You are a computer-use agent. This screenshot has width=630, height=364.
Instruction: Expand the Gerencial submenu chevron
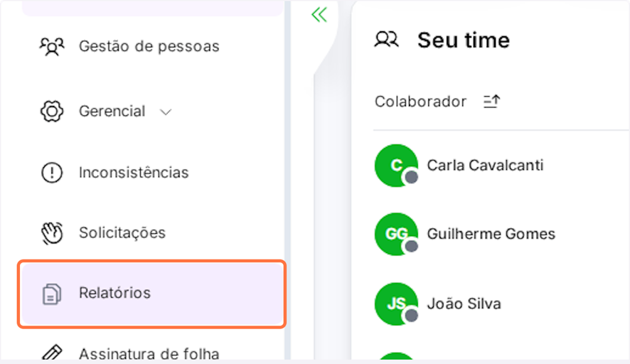point(166,112)
